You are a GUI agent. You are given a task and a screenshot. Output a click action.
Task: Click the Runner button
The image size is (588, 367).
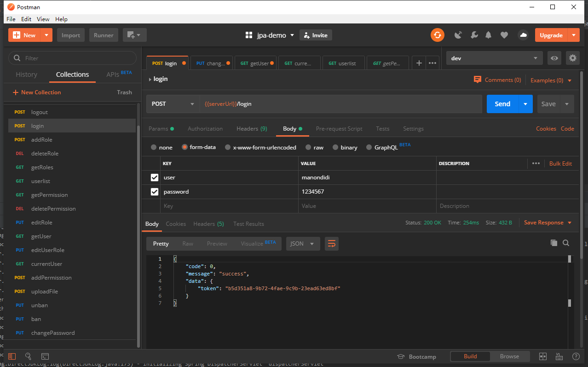[x=104, y=35]
